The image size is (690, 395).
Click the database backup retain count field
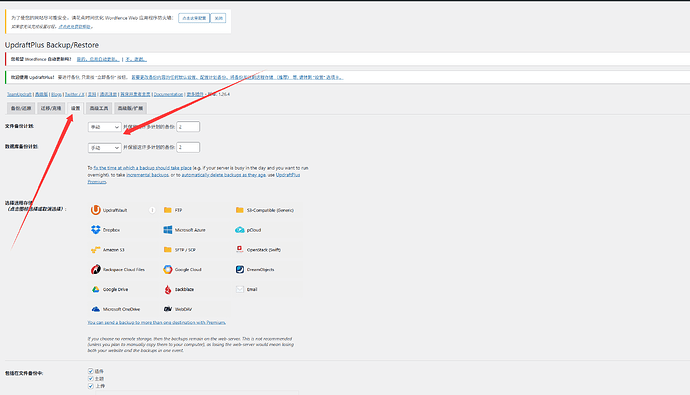(x=188, y=147)
